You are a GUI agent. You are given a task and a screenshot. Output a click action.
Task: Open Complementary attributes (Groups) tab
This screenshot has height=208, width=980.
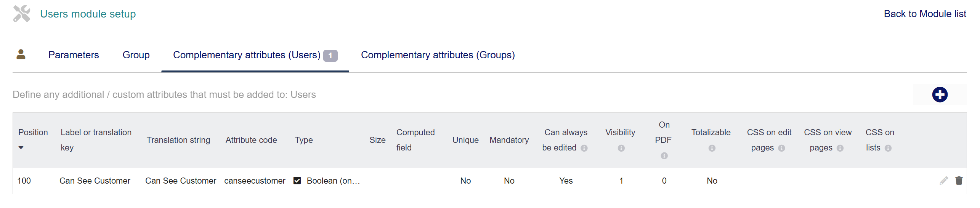pos(438,55)
